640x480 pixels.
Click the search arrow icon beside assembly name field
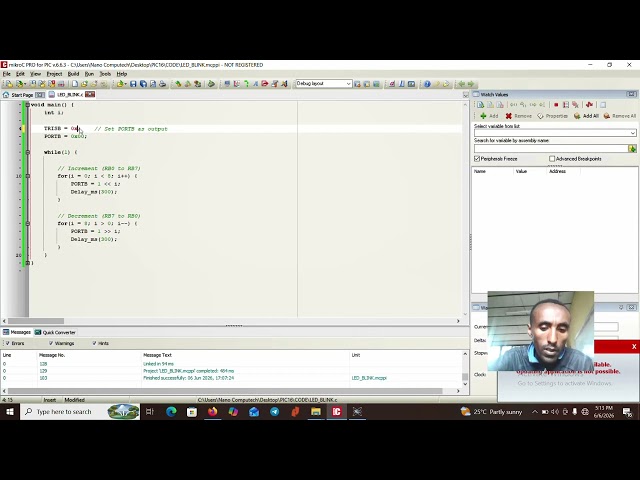pos(632,149)
